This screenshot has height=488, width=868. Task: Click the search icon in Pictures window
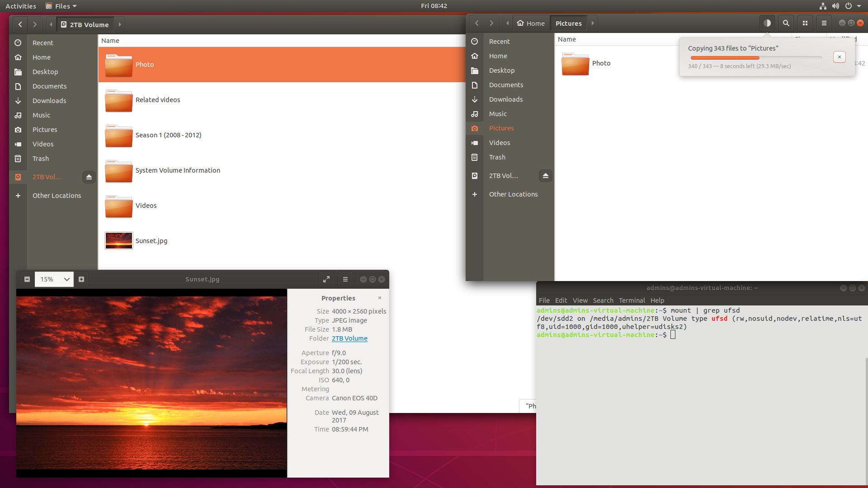pyautogui.click(x=786, y=23)
